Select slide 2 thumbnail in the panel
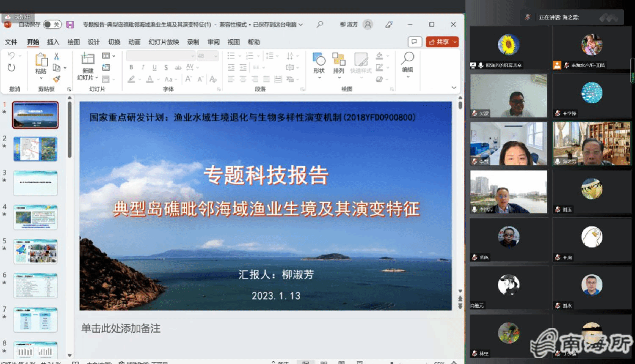The width and height of the screenshot is (635, 364). coord(35,149)
